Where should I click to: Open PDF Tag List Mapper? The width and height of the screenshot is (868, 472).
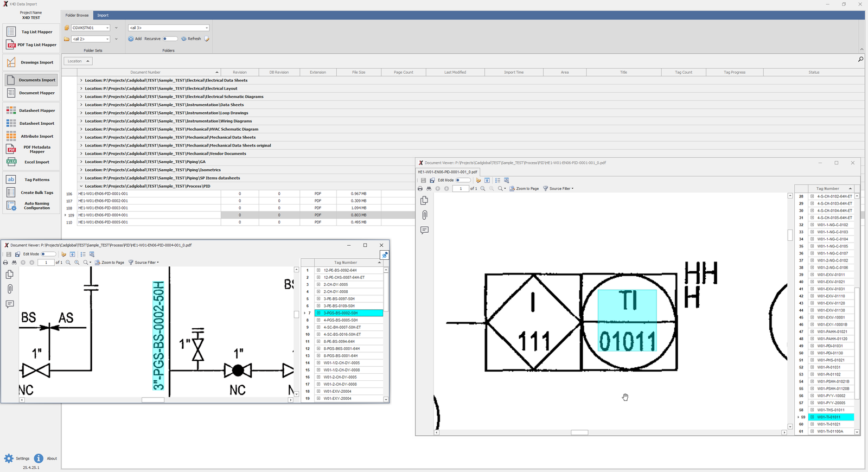(x=31, y=45)
